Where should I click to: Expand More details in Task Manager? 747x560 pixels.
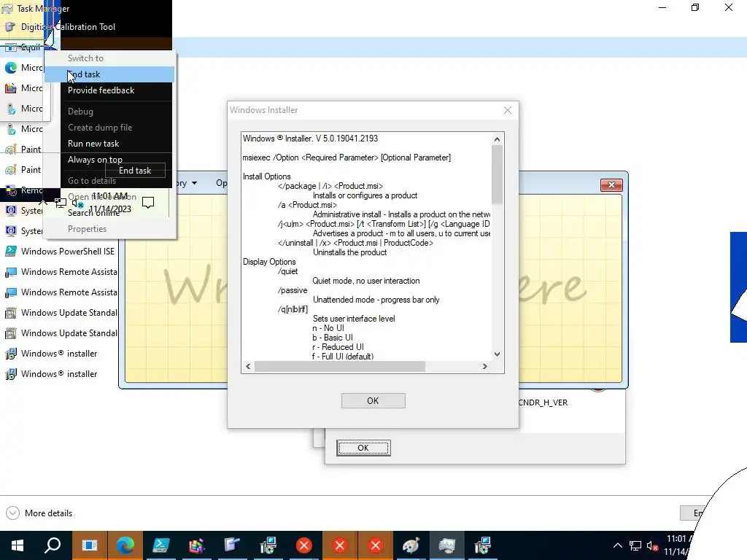pos(39,513)
